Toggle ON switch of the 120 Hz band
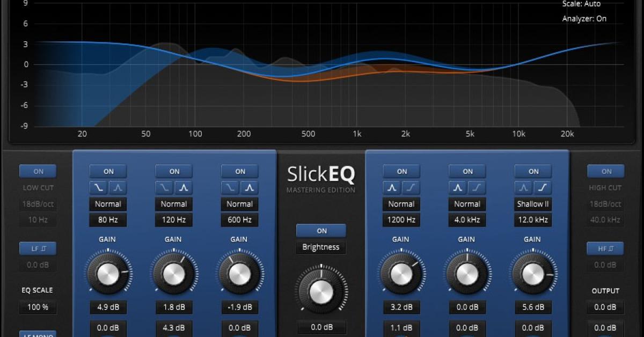Screen dimensions: 644x337 coord(174,172)
